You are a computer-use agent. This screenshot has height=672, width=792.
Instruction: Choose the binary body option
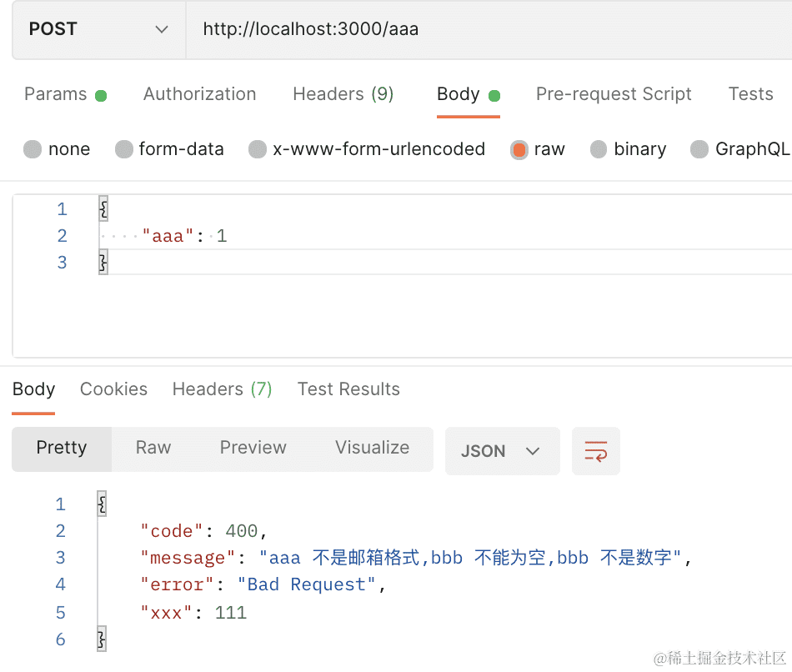point(599,150)
